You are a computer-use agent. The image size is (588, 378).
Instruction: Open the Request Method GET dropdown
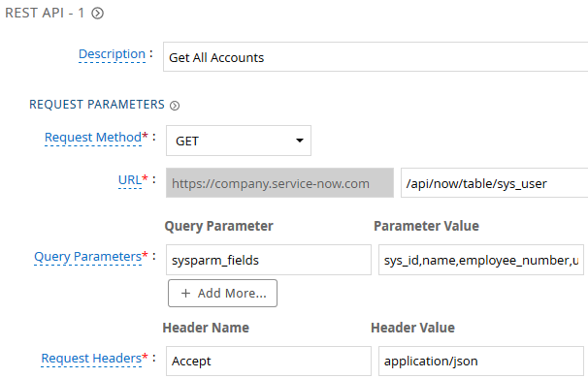[x=239, y=141]
